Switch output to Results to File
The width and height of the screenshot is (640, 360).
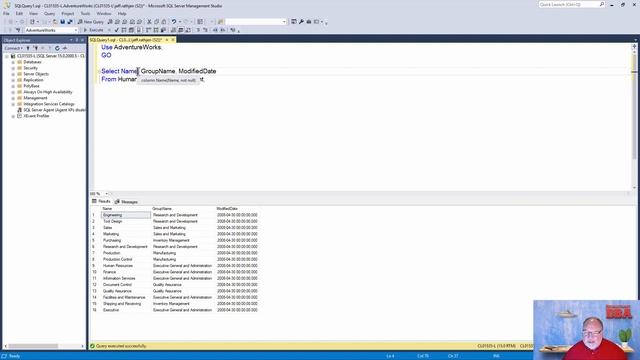[x=188, y=30]
